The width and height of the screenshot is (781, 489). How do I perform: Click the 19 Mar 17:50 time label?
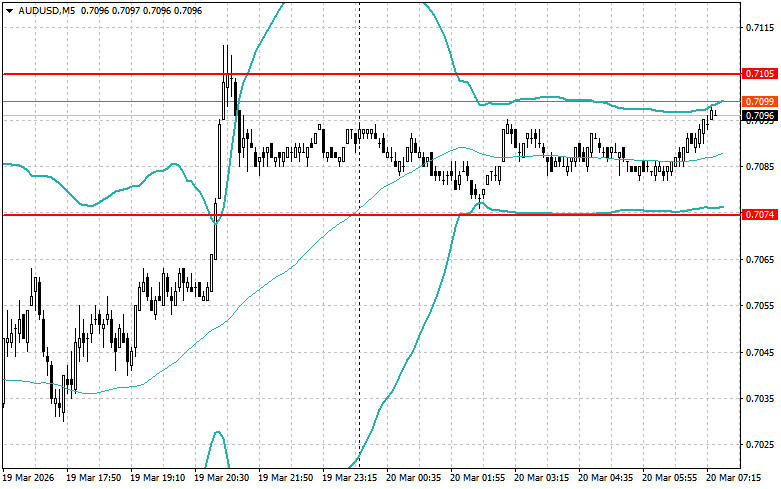point(93,478)
